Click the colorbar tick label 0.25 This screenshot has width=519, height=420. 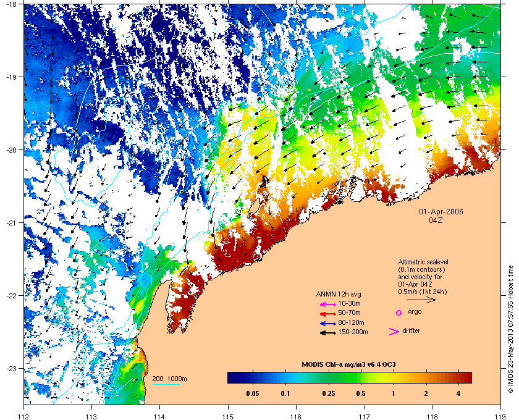click(x=329, y=394)
